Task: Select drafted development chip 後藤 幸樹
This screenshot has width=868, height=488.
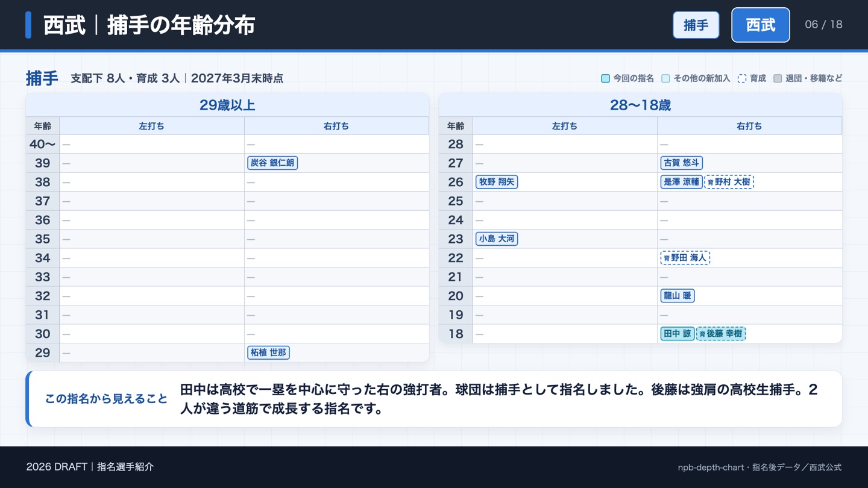Action: pyautogui.click(x=721, y=334)
